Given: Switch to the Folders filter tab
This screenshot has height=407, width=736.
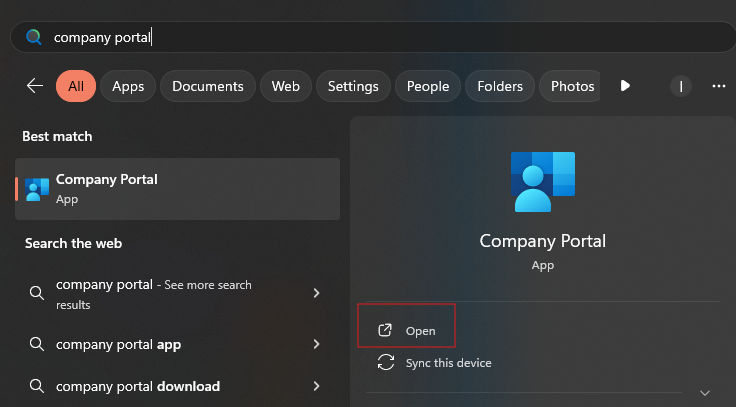Looking at the screenshot, I should click(500, 86).
